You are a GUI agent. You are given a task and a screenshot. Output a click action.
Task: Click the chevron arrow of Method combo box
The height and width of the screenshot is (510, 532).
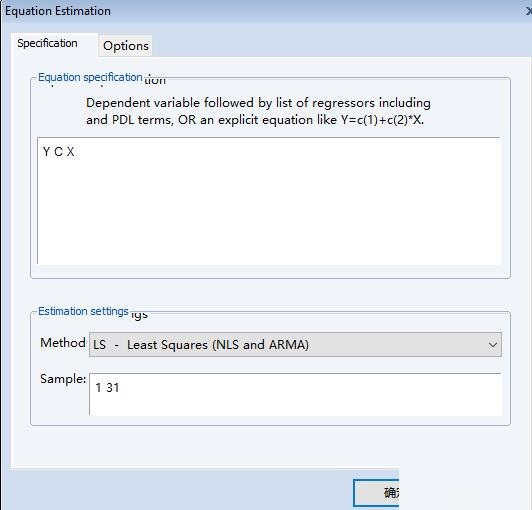pos(493,345)
